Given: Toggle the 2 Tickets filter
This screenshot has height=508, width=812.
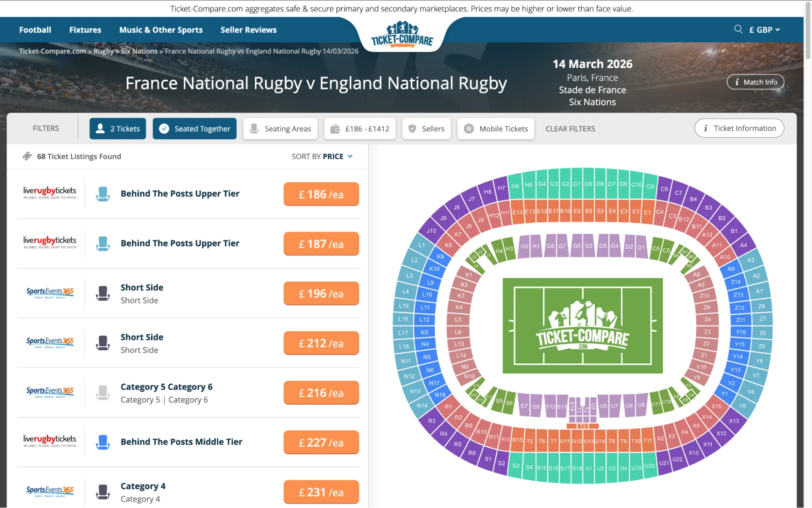Looking at the screenshot, I should [117, 128].
